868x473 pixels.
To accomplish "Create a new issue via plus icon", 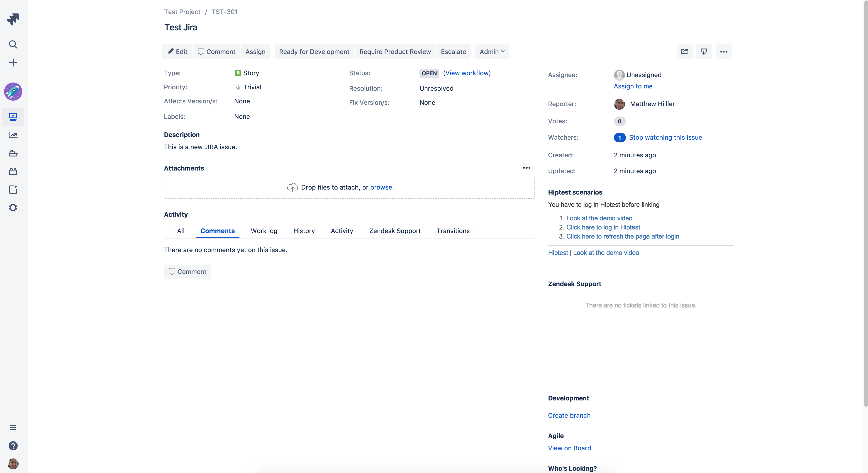I will 13,63.
